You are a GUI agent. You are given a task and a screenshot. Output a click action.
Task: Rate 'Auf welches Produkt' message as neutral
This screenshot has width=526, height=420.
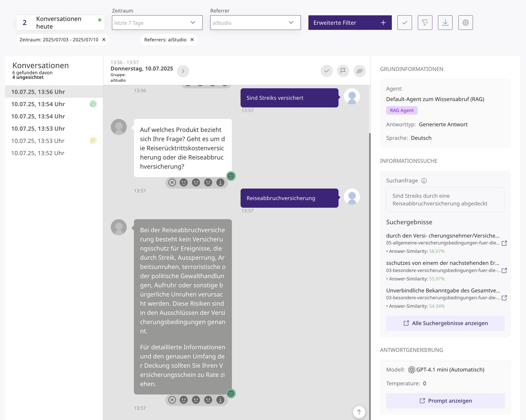pyautogui.click(x=196, y=182)
